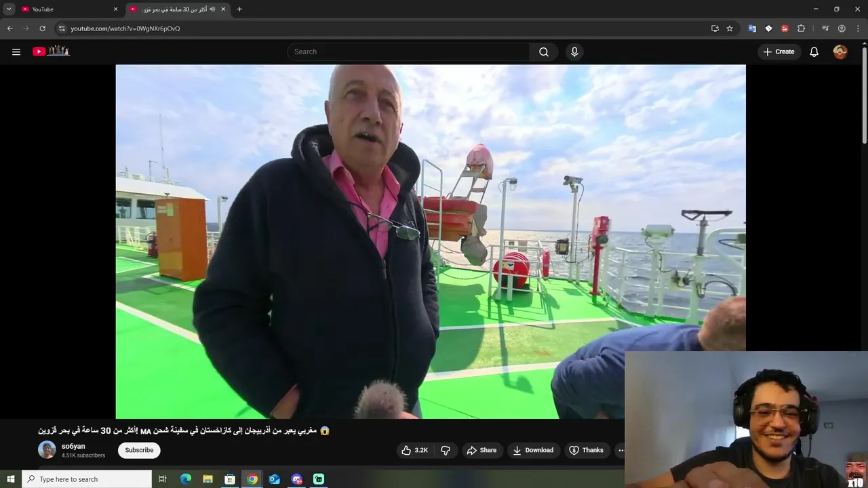Open a new browser tab
The height and width of the screenshot is (488, 868).
[239, 9]
